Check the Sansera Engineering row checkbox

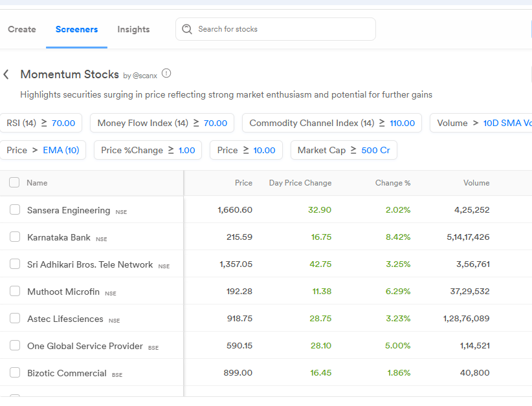pos(14,209)
